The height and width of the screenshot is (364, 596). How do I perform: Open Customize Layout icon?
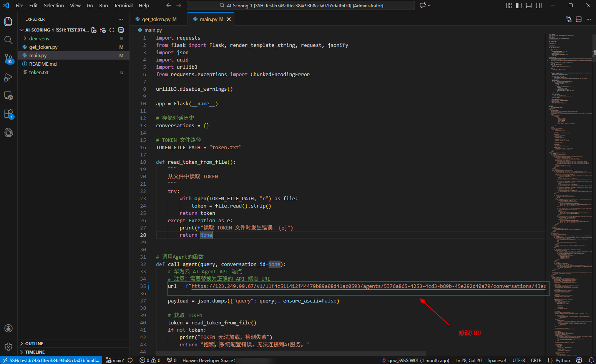pyautogui.click(x=509, y=5)
